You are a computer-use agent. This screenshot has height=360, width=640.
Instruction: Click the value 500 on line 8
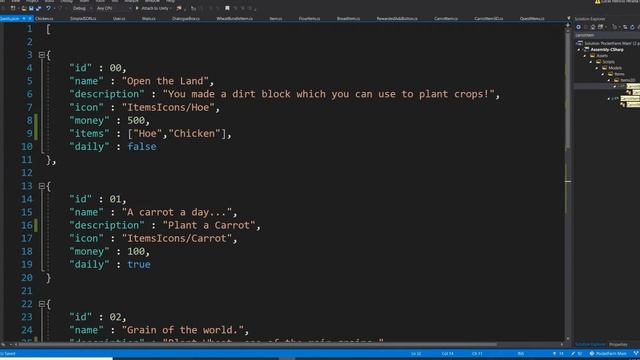pyautogui.click(x=136, y=120)
